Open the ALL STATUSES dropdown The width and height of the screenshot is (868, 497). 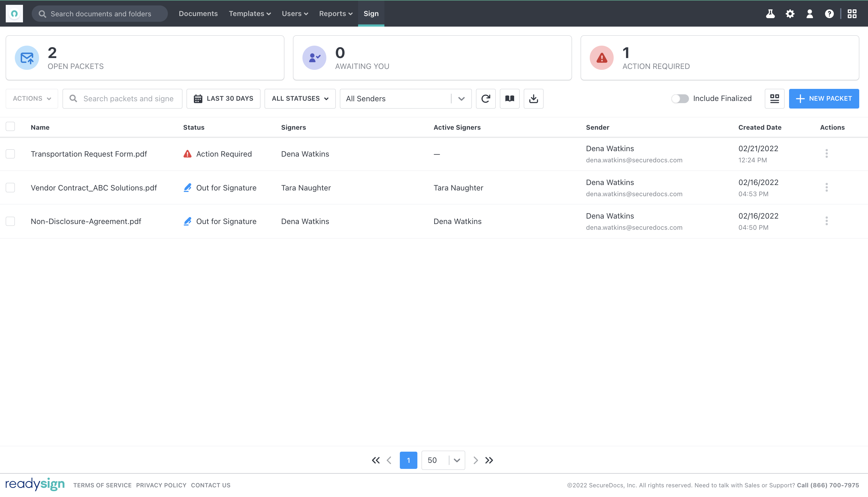299,98
